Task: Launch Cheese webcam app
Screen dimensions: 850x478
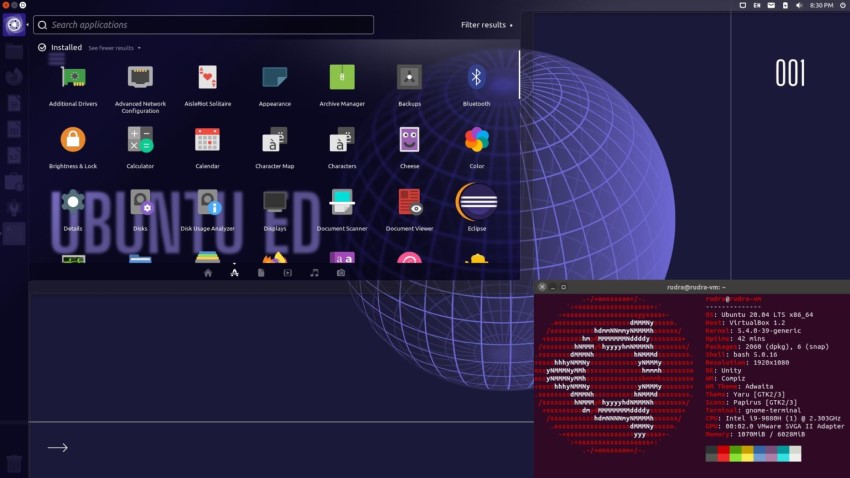Action: [409, 140]
